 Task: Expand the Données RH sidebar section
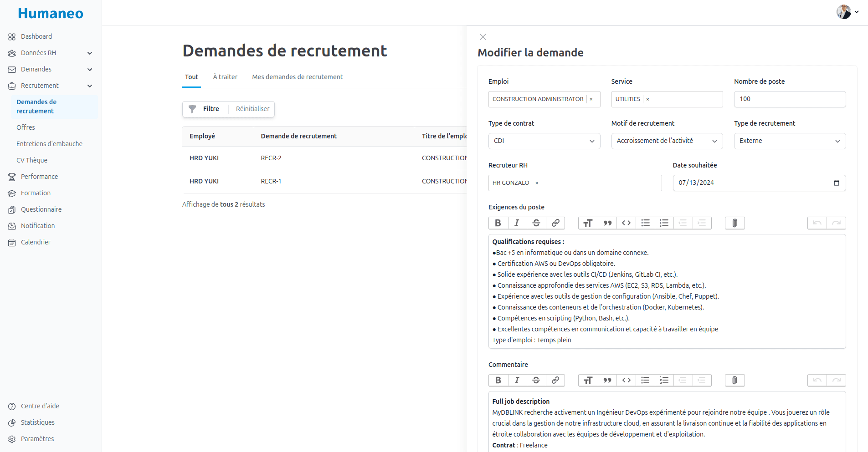point(90,53)
